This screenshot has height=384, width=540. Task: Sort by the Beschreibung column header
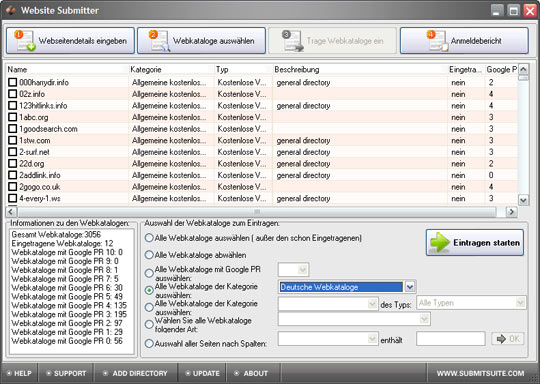360,70
